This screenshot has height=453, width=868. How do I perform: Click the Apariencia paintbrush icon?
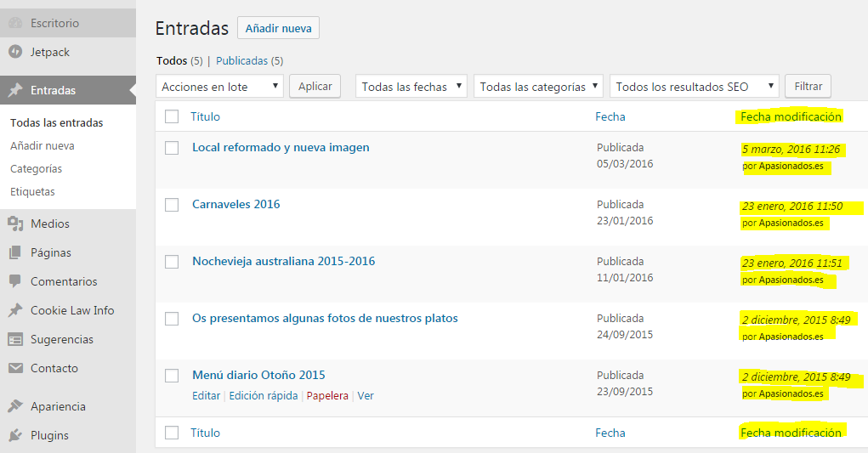[x=15, y=406]
